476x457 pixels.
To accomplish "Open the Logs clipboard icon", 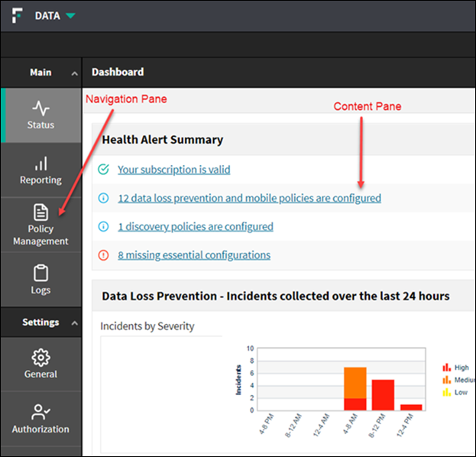I will [40, 272].
